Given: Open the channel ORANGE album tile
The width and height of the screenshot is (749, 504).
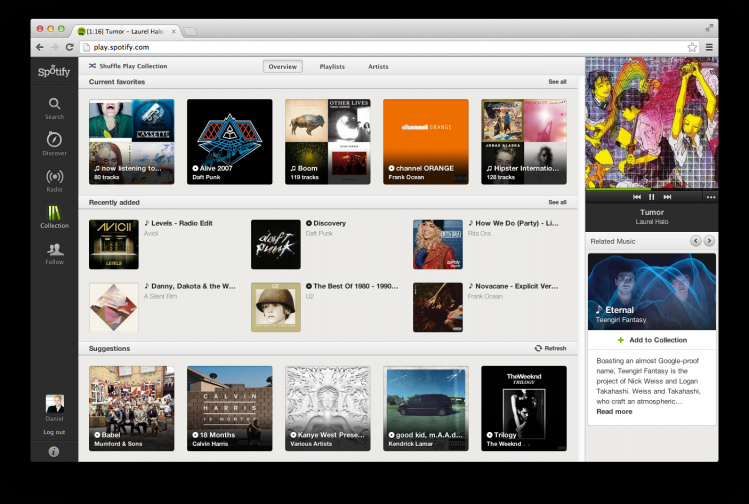Looking at the screenshot, I should click(426, 141).
